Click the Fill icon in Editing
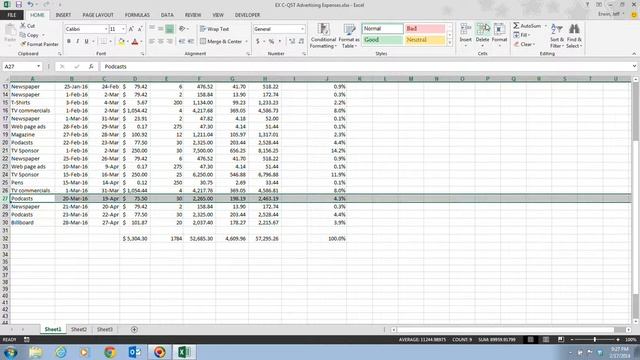Viewport: 640px width, 360px height. pyautogui.click(x=516, y=35)
